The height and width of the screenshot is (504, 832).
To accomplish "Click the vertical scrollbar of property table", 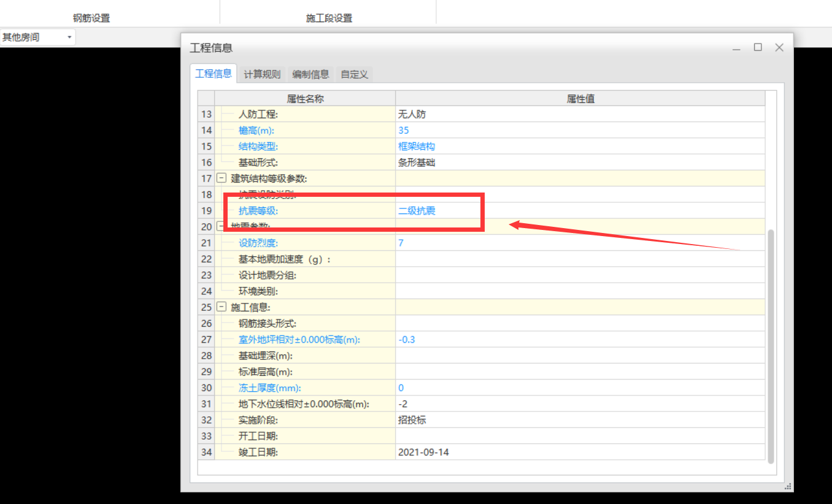I will (771, 346).
